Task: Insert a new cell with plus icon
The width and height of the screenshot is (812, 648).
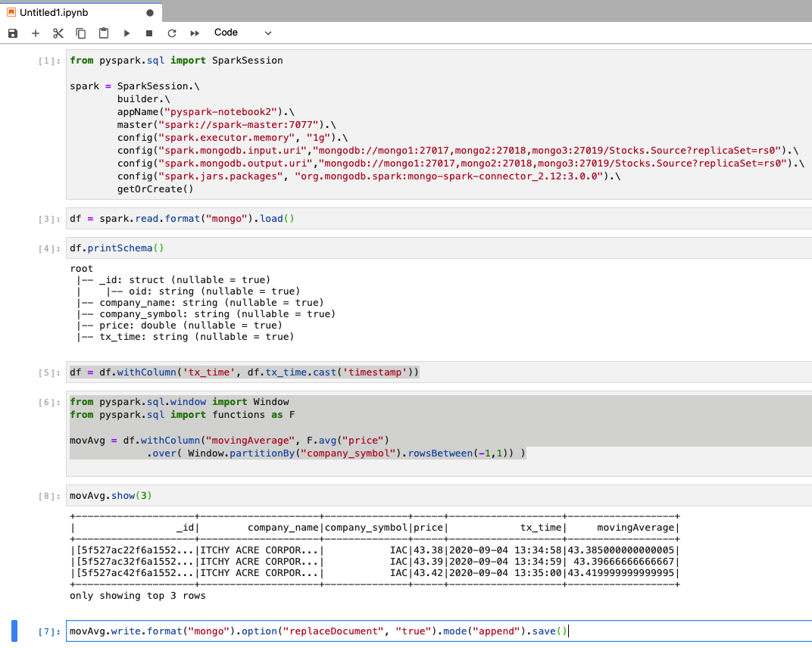Action: (35, 33)
